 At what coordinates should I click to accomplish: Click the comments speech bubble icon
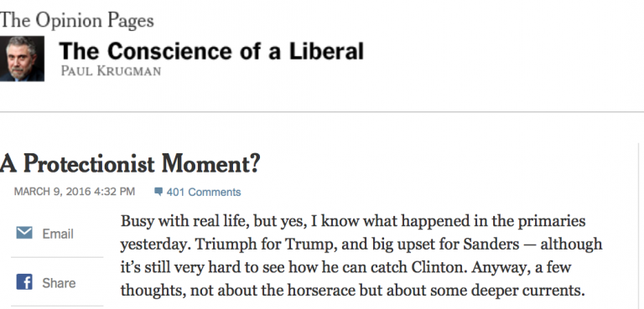coord(158,192)
